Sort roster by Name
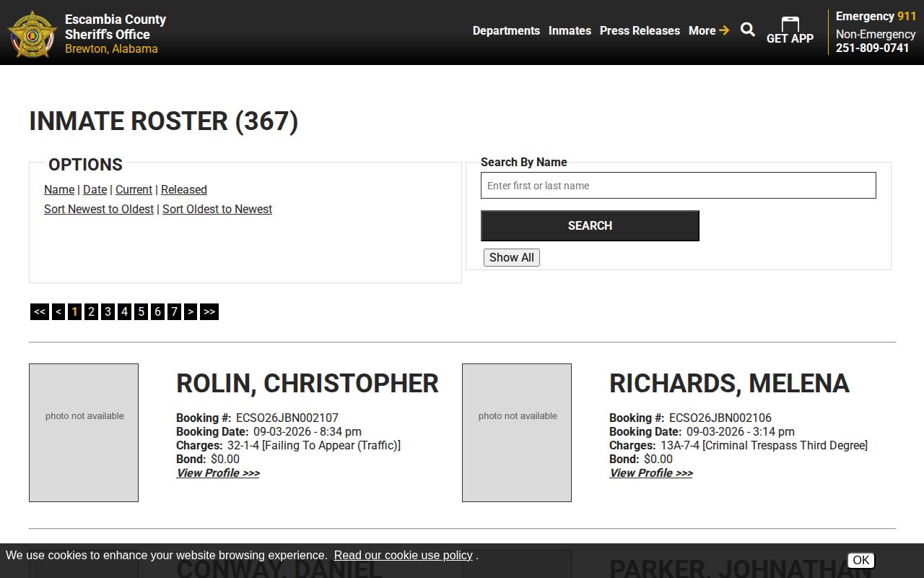924x578 pixels. click(59, 189)
